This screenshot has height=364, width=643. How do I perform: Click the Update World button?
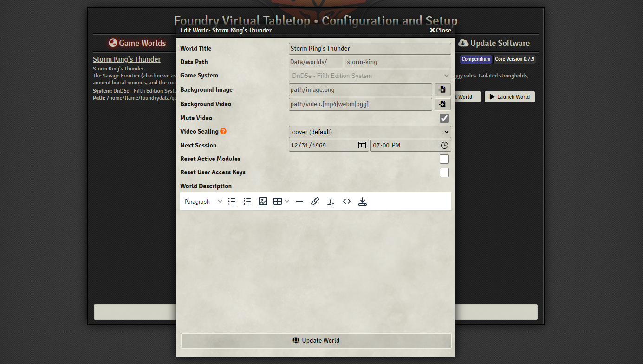[x=316, y=340]
